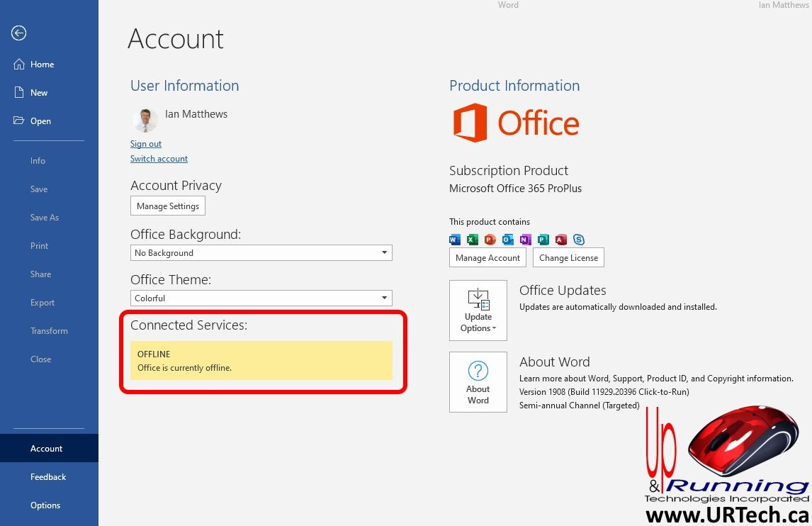The image size is (812, 526).
Task: Click the Sign out link
Action: pos(146,143)
